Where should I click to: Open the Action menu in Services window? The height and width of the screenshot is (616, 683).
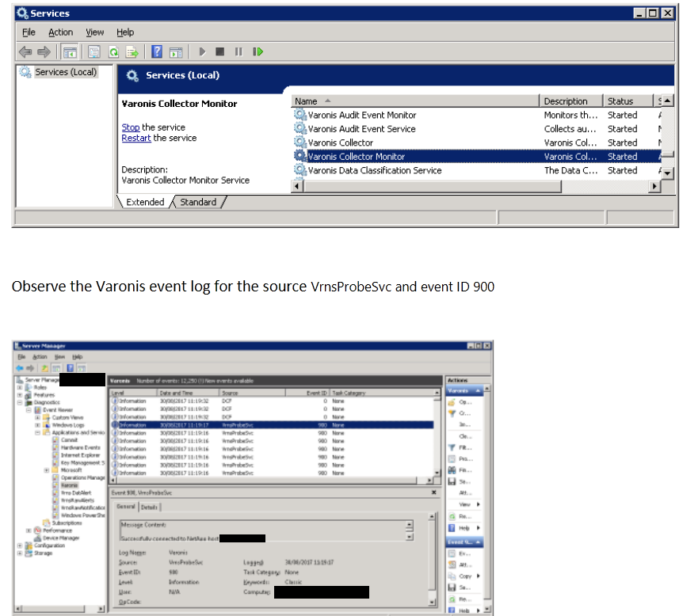pos(60,32)
